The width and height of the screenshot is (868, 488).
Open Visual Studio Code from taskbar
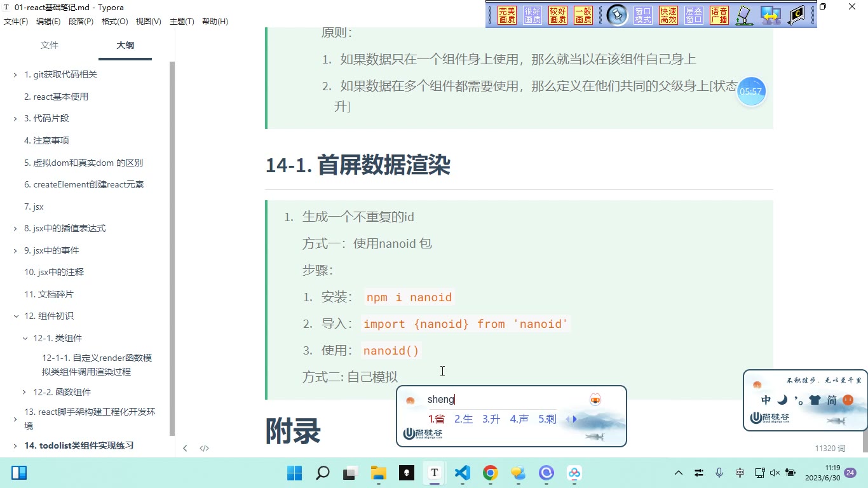[462, 473]
